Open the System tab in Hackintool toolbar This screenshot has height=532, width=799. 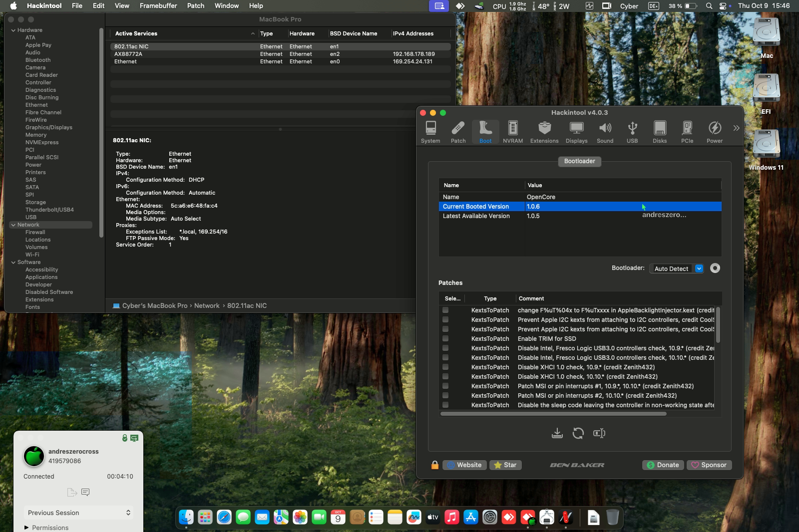[x=430, y=132]
